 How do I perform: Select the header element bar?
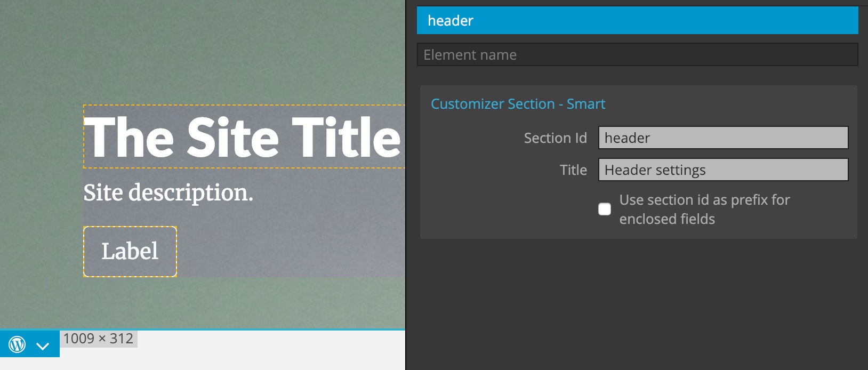637,20
